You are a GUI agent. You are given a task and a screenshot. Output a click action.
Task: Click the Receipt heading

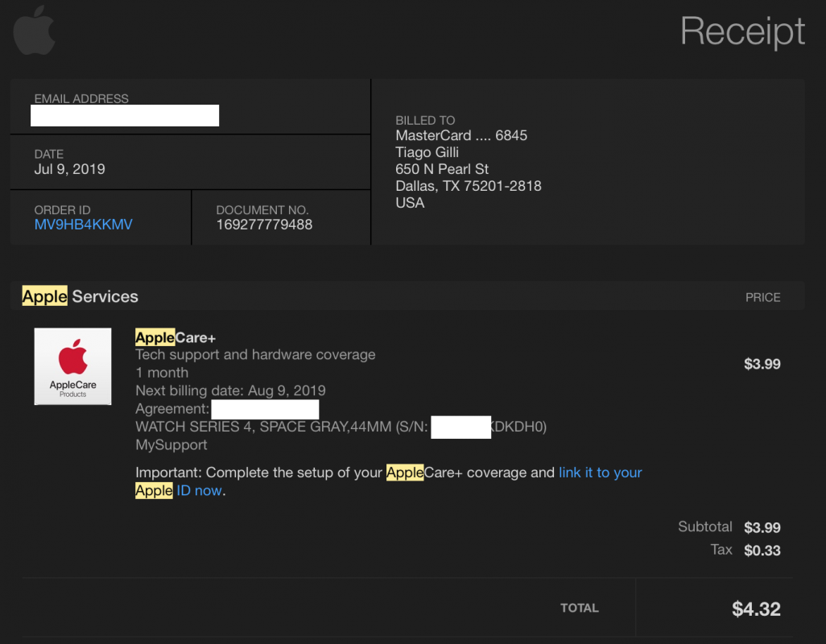point(742,31)
